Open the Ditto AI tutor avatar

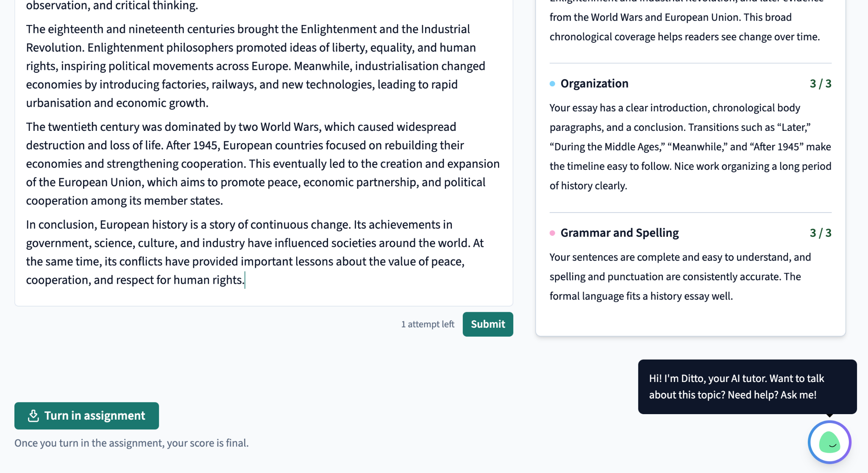click(x=829, y=442)
